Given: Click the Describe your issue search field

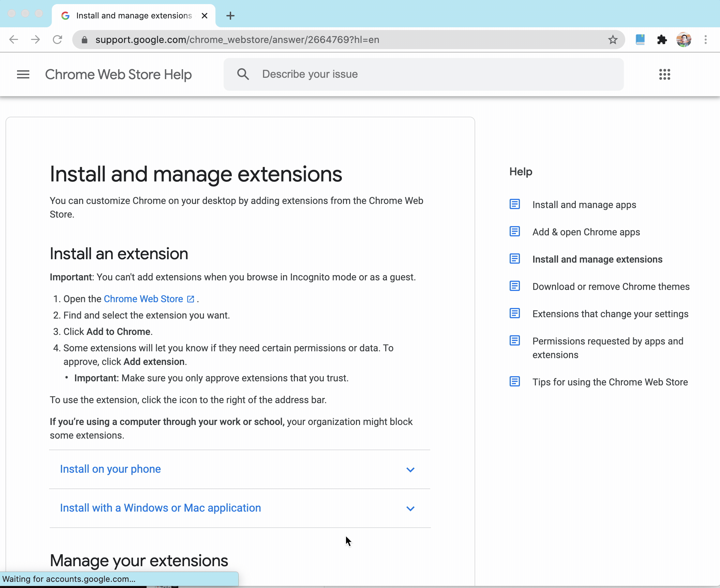Looking at the screenshot, I should (x=375, y=74).
